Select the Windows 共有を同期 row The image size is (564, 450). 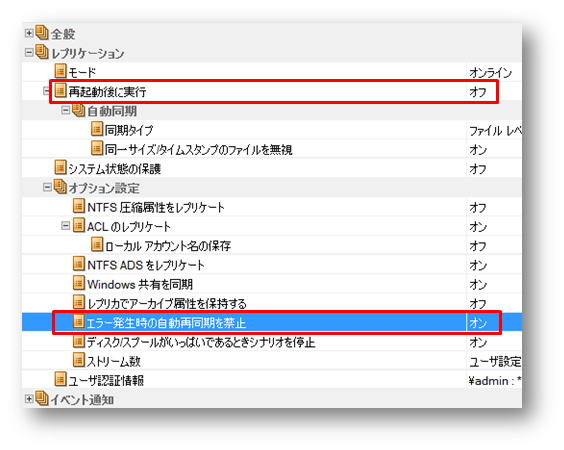pos(272,284)
